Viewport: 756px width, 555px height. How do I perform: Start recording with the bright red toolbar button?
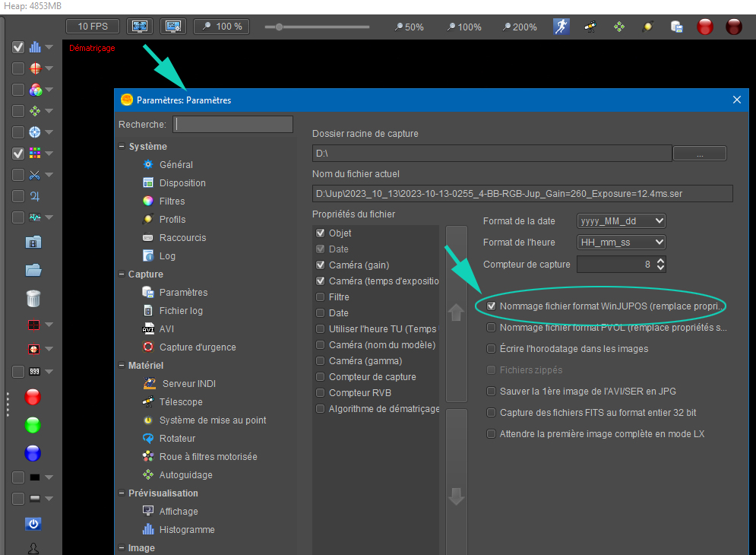pos(705,27)
